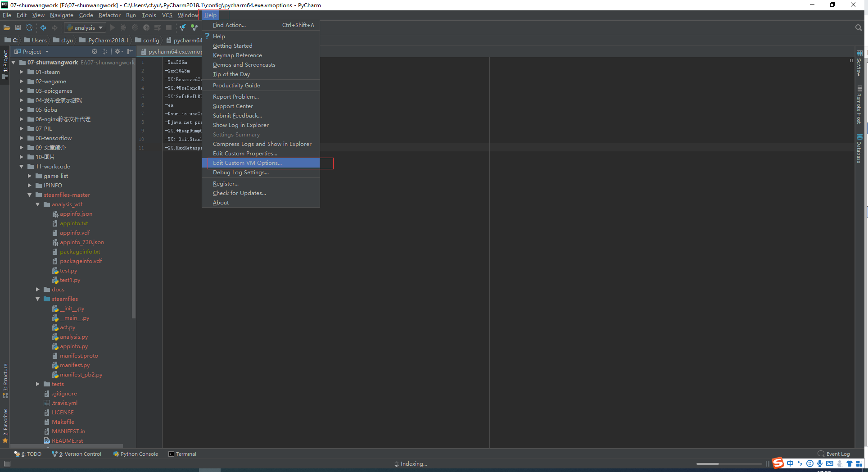Expand the 01-steam folder

tap(21, 72)
